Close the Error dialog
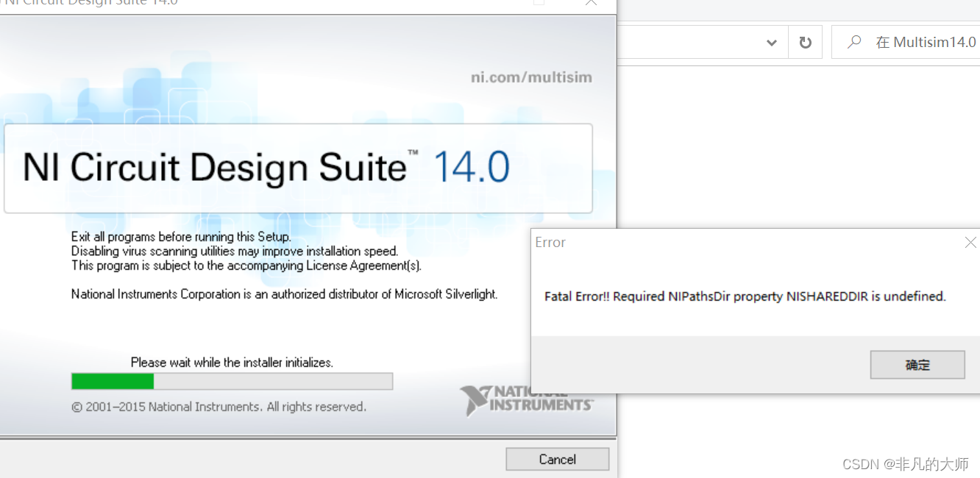This screenshot has width=980, height=478. pos(970,242)
